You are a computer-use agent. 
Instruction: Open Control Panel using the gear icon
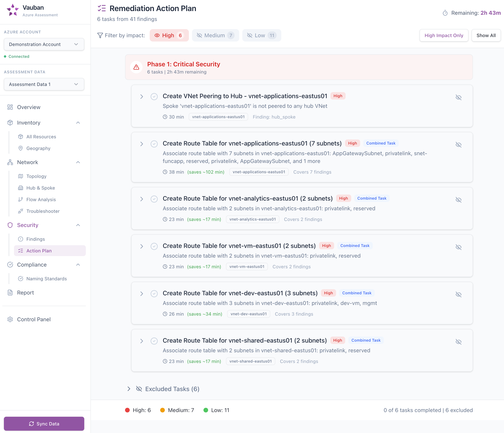[10, 319]
